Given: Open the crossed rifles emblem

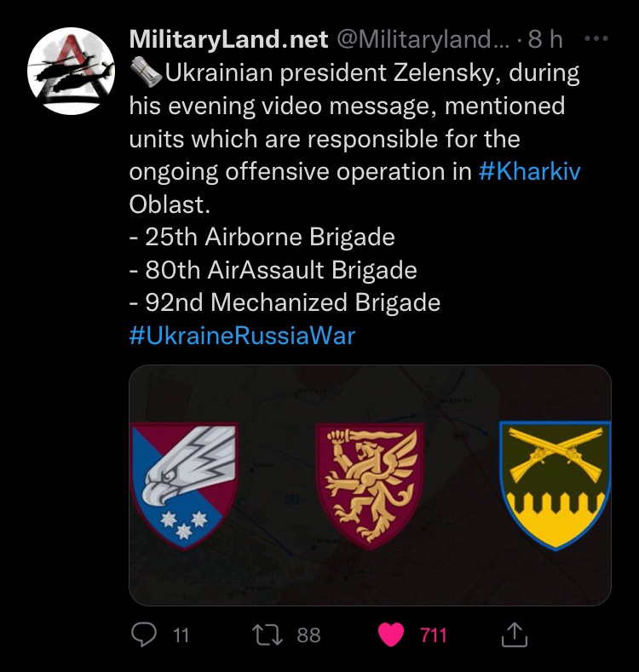Looking at the screenshot, I should [555, 485].
